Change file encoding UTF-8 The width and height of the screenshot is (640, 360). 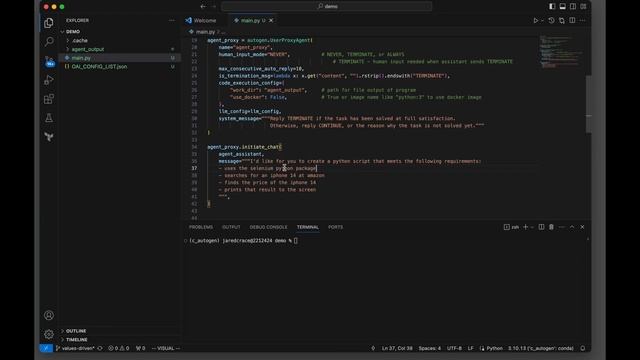pyautogui.click(x=454, y=348)
